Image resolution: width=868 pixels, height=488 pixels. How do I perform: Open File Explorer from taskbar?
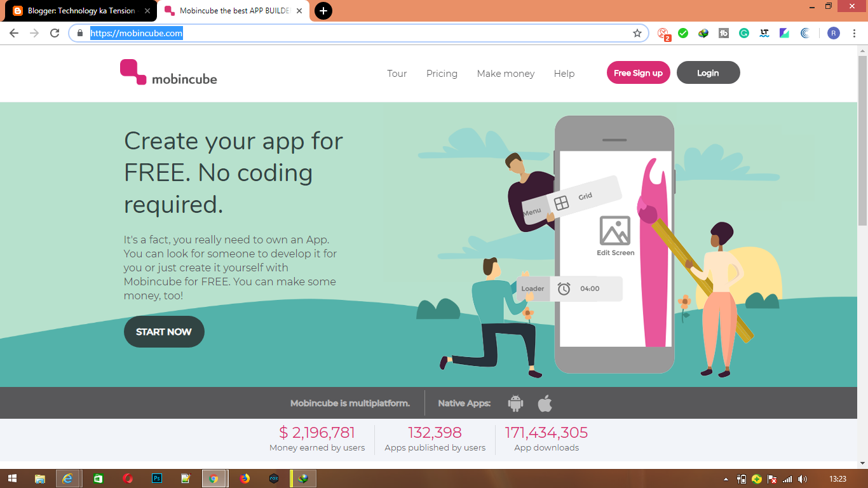tap(39, 478)
